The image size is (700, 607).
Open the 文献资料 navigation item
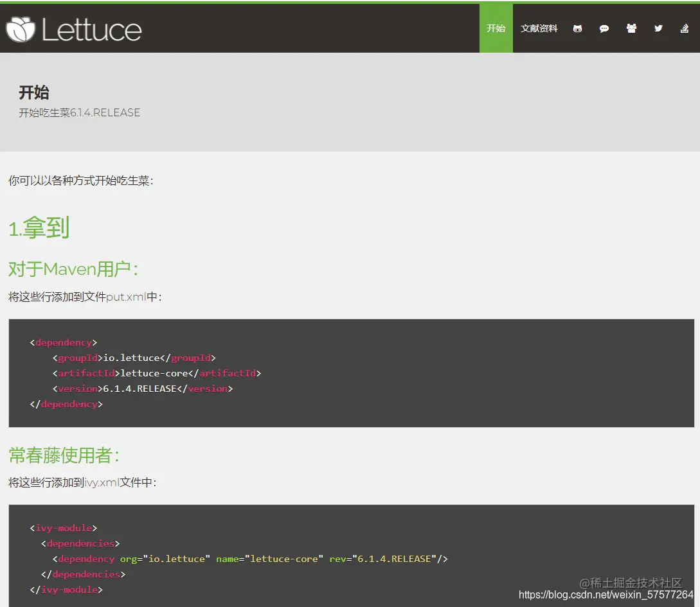click(x=539, y=28)
